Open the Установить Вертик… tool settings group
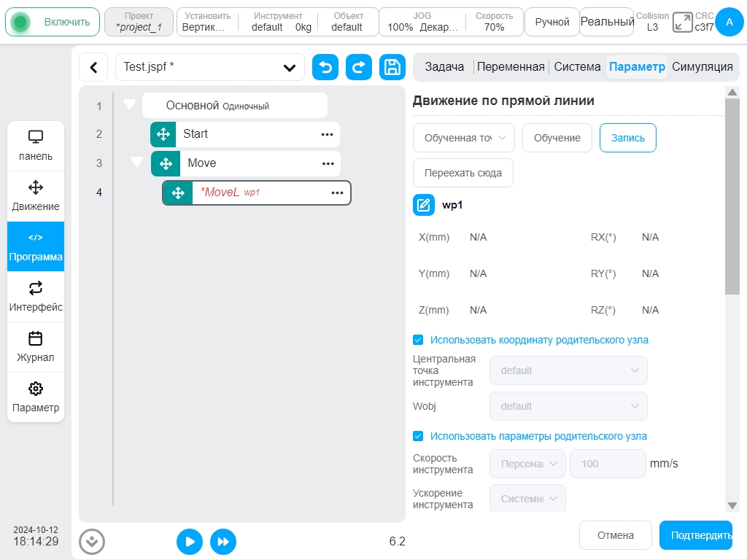747x560 pixels. 207,22
